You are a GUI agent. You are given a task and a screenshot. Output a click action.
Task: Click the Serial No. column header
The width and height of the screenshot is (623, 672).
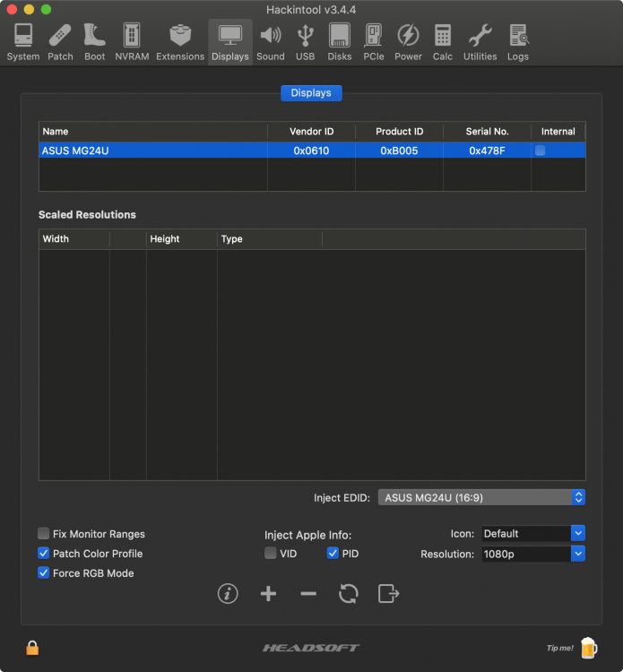[487, 132]
